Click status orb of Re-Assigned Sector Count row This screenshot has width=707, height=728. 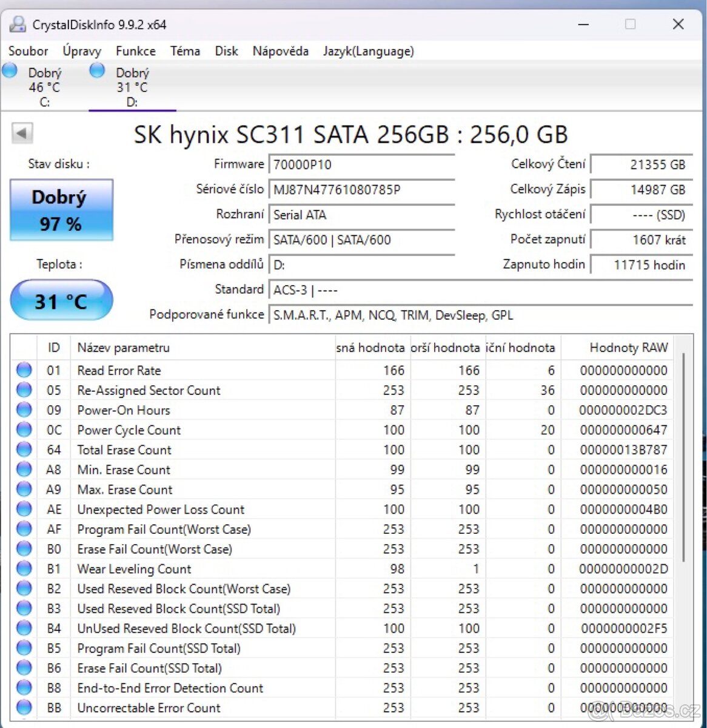pyautogui.click(x=24, y=390)
